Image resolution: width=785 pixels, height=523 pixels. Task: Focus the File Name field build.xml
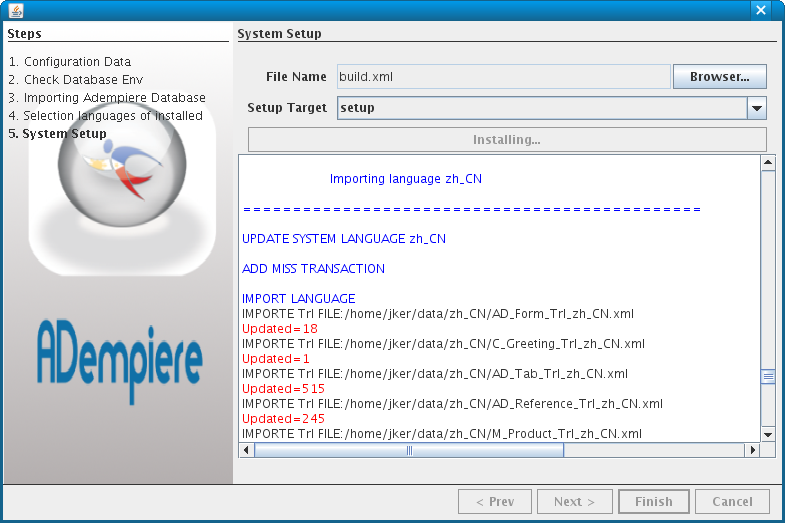[x=504, y=77]
